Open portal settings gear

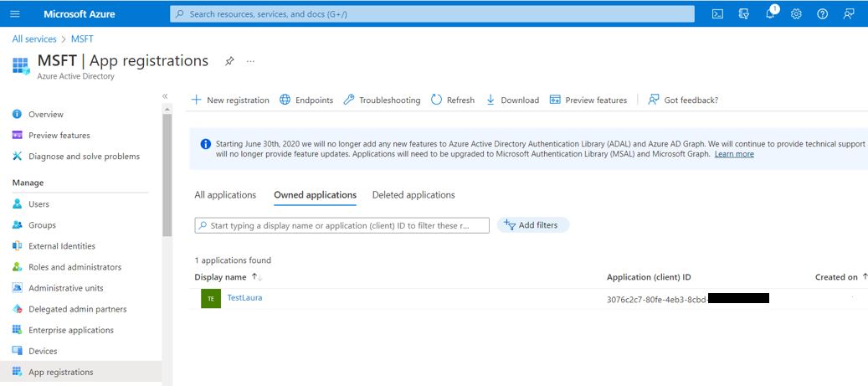pos(796,14)
